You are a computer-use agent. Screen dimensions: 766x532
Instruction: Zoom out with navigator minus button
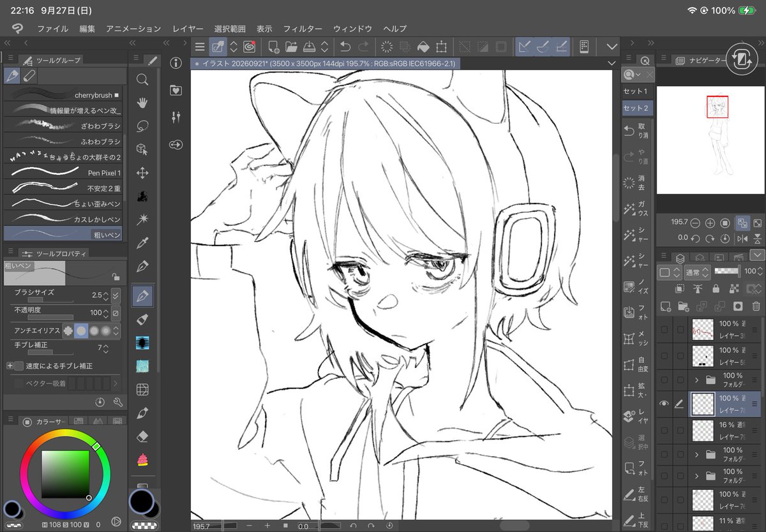(x=695, y=223)
